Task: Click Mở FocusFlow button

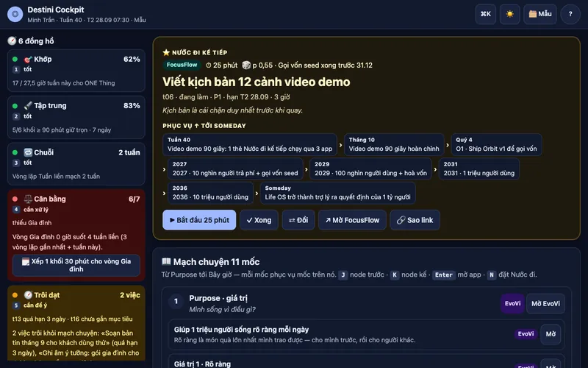Action: point(352,220)
